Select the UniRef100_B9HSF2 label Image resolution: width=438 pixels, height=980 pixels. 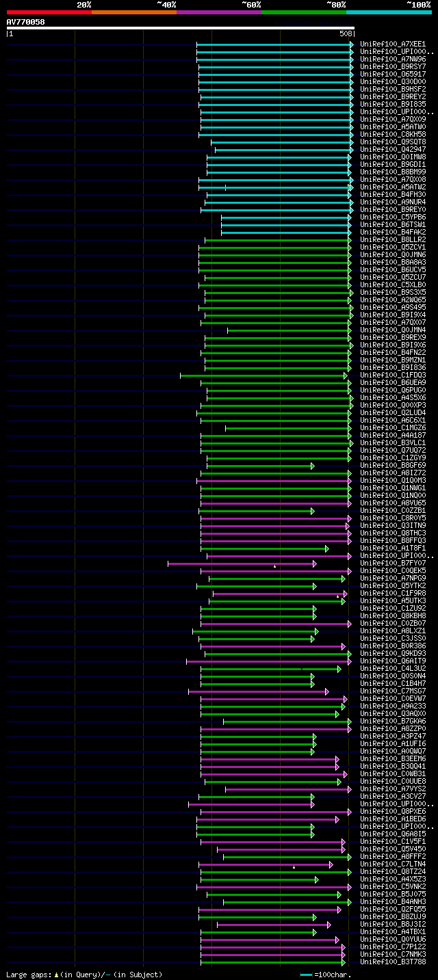(x=394, y=89)
